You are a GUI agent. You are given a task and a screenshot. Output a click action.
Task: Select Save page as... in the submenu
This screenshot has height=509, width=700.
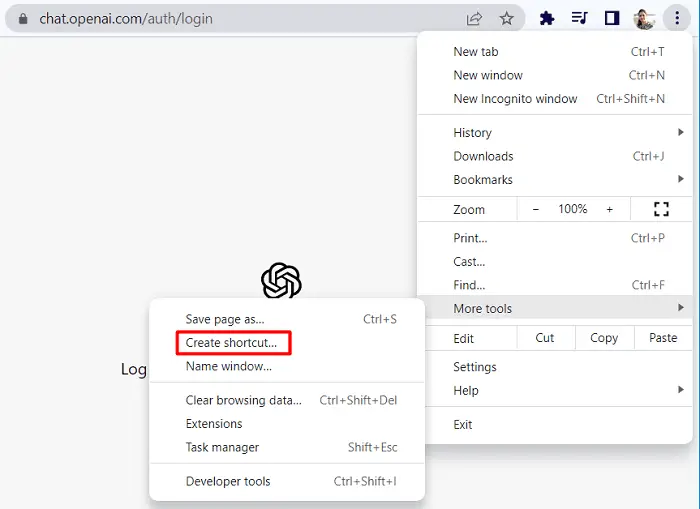pyautogui.click(x=287, y=319)
